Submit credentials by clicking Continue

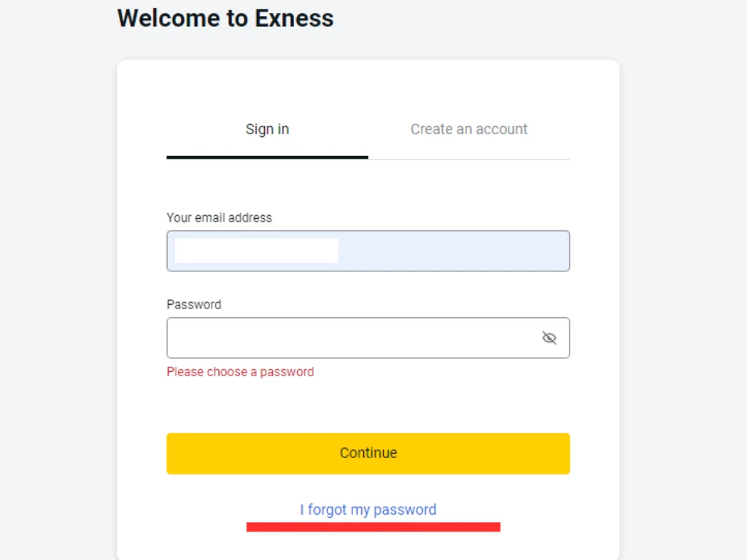click(x=368, y=453)
